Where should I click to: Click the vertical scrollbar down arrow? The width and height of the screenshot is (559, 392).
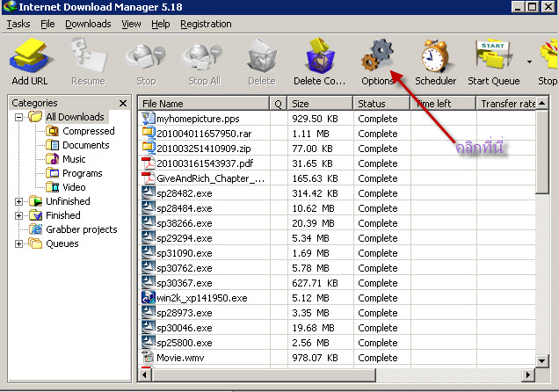(542, 361)
